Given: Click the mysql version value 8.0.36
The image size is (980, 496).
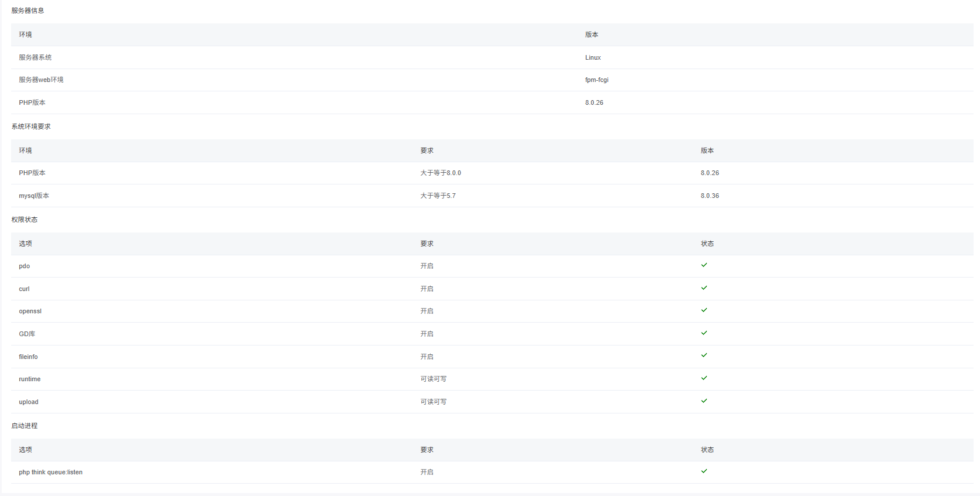Looking at the screenshot, I should pyautogui.click(x=710, y=196).
